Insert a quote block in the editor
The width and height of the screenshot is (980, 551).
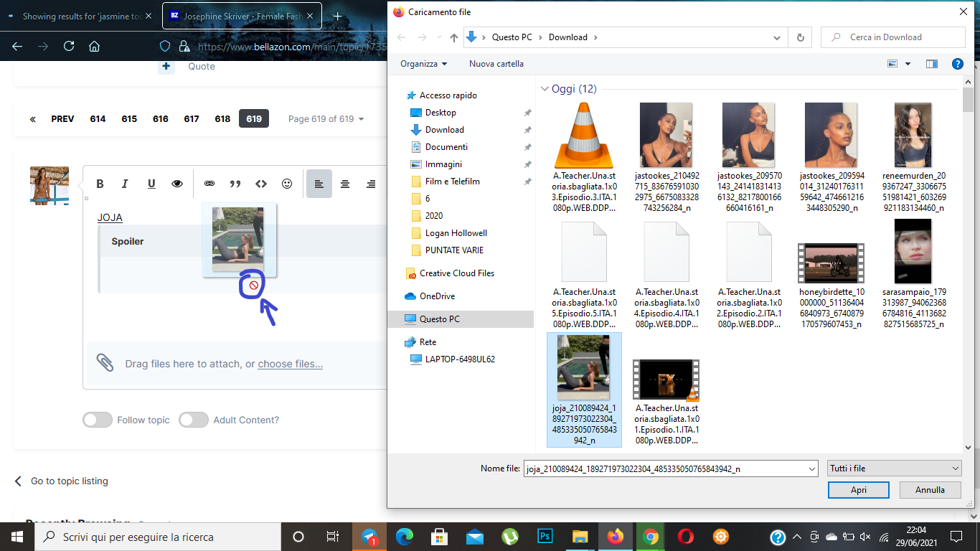(x=235, y=184)
